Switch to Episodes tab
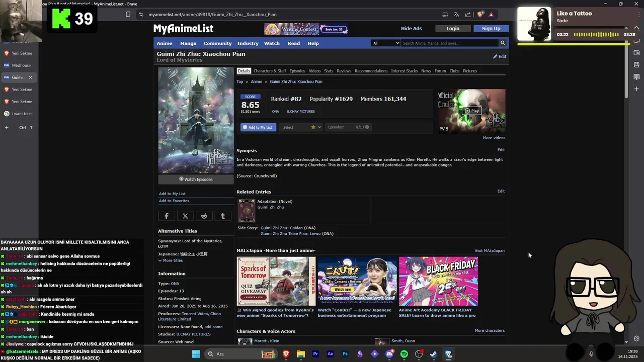This screenshot has width=644, height=362. pyautogui.click(x=297, y=71)
